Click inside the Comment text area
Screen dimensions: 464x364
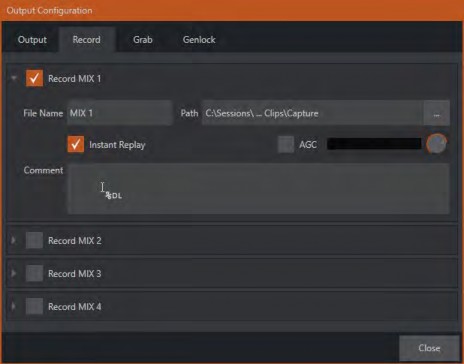pos(258,189)
